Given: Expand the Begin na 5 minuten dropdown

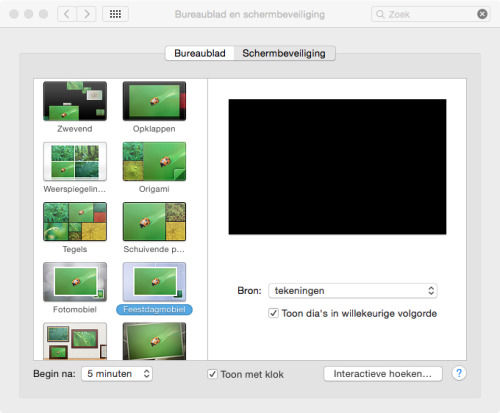Looking at the screenshot, I should (x=117, y=374).
